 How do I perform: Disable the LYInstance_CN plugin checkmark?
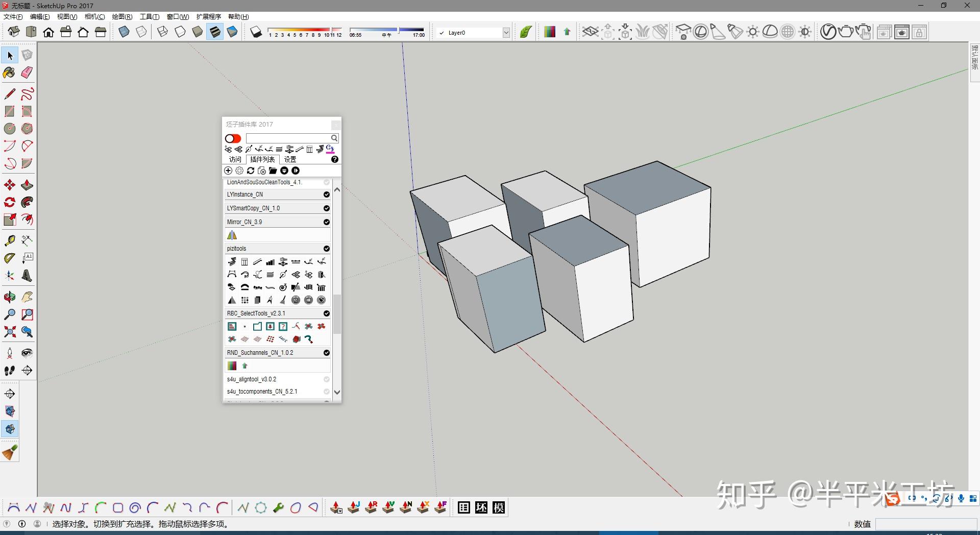(327, 194)
